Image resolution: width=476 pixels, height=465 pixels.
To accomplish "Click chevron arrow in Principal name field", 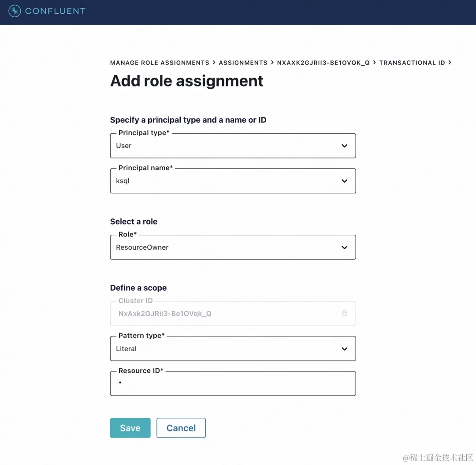I will (345, 181).
